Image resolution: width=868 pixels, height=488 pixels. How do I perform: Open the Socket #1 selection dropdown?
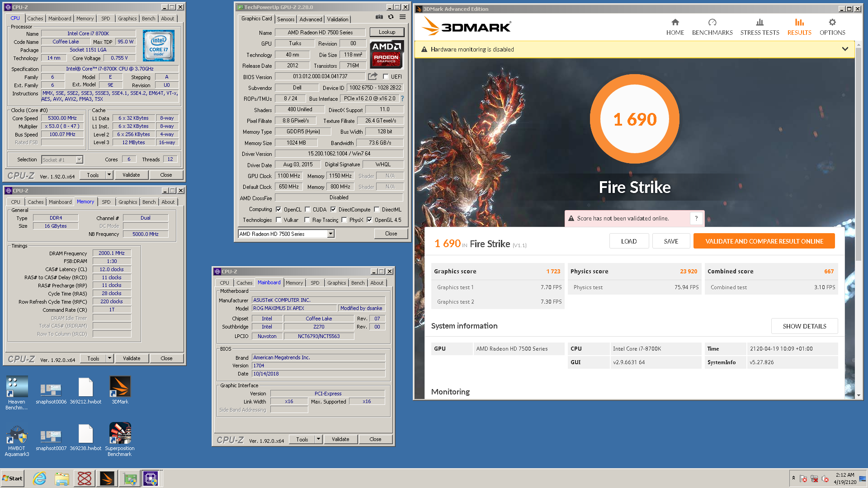pyautogui.click(x=80, y=160)
